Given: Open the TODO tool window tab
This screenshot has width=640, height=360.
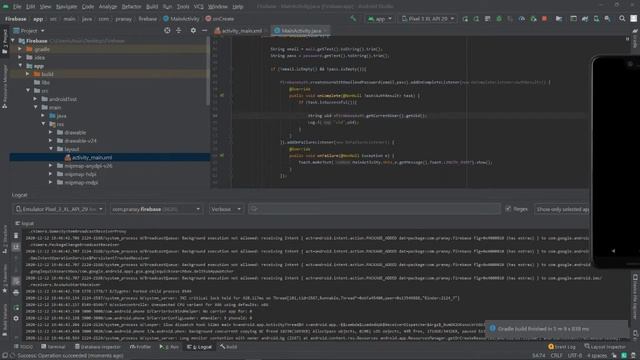Looking at the screenshot, I should point(23,347).
